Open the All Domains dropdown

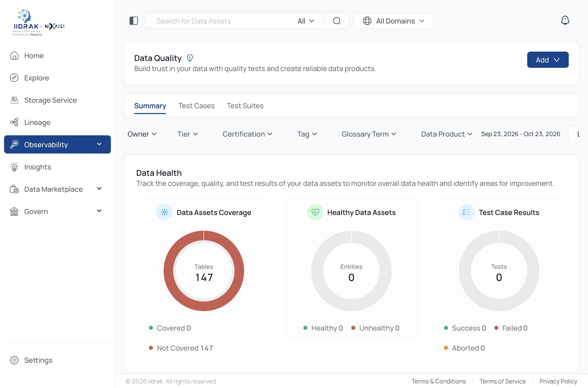tap(393, 21)
